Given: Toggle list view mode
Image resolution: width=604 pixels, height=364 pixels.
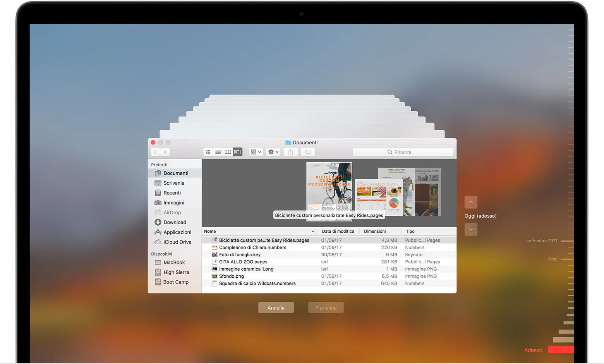Looking at the screenshot, I should tap(218, 152).
